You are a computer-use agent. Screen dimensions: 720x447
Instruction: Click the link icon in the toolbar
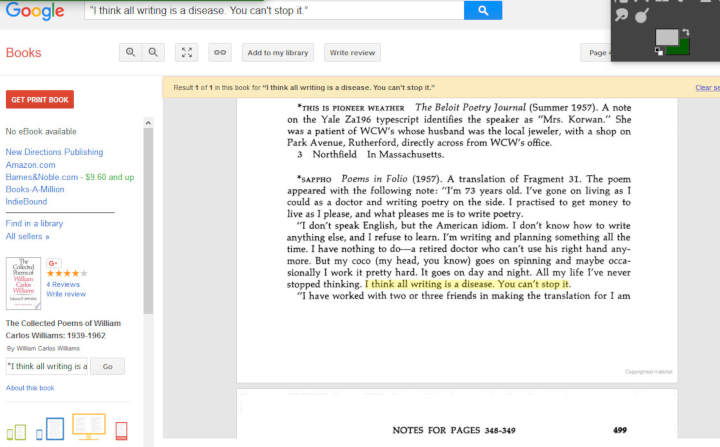pos(220,52)
